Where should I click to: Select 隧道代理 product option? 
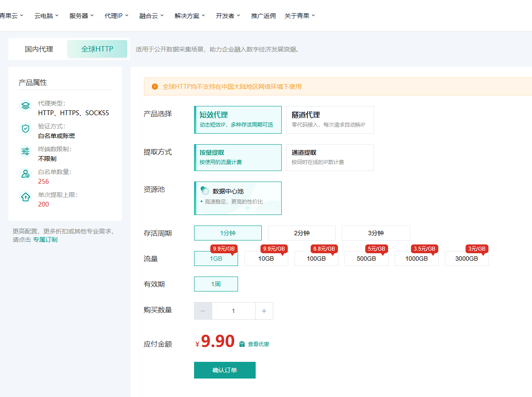click(330, 120)
